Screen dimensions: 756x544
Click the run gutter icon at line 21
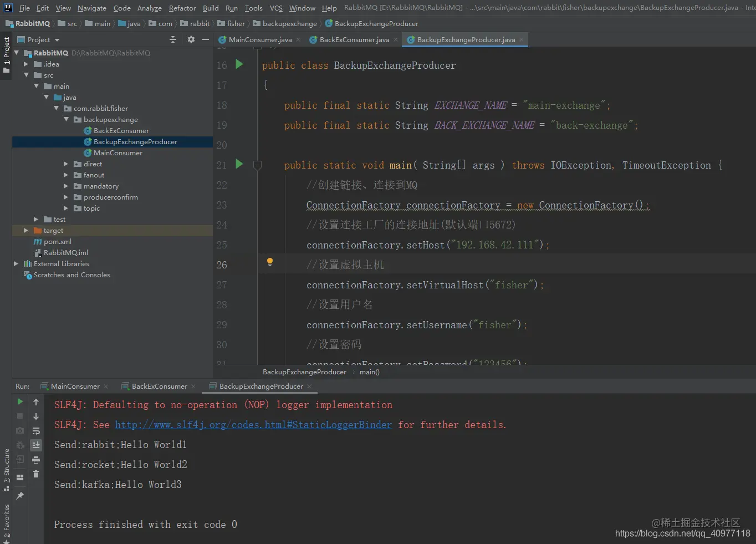pos(239,164)
